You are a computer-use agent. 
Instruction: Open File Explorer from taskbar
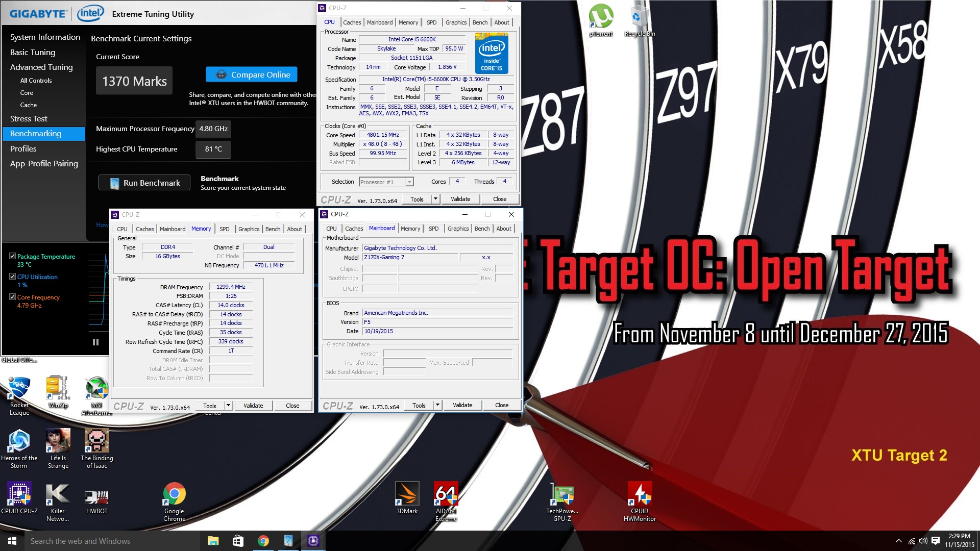click(x=213, y=541)
